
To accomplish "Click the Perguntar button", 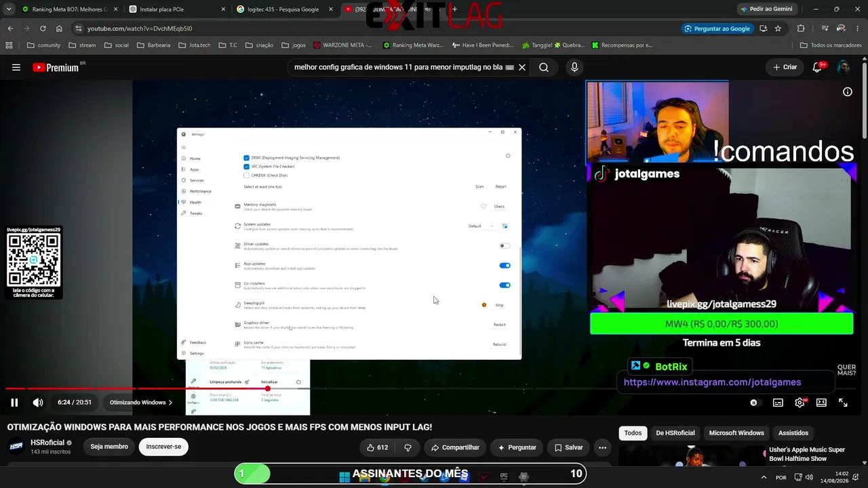I will (517, 447).
